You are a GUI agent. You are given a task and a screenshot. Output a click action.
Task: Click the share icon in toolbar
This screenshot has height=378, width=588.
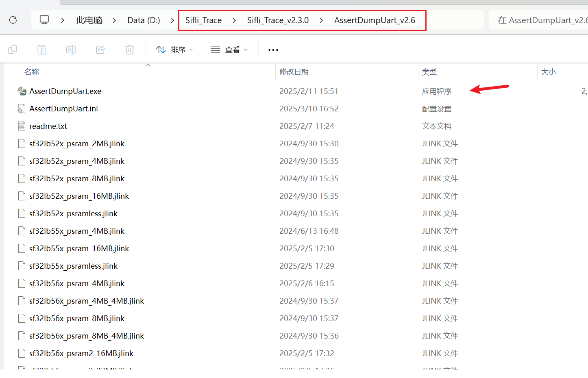(x=100, y=50)
